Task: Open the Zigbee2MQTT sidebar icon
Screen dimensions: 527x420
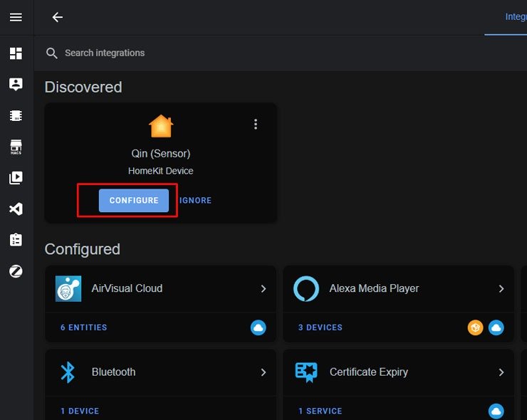Action: point(16,271)
